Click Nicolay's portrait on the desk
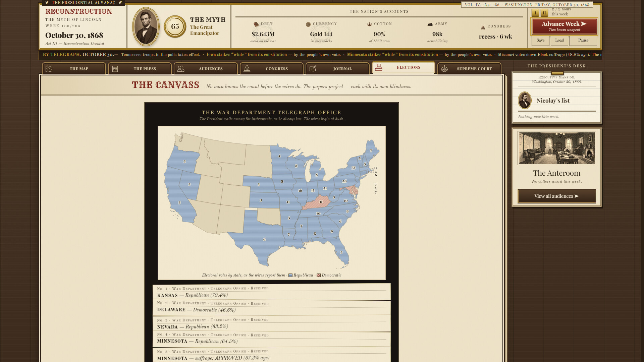The width and height of the screenshot is (644, 362). 525,100
